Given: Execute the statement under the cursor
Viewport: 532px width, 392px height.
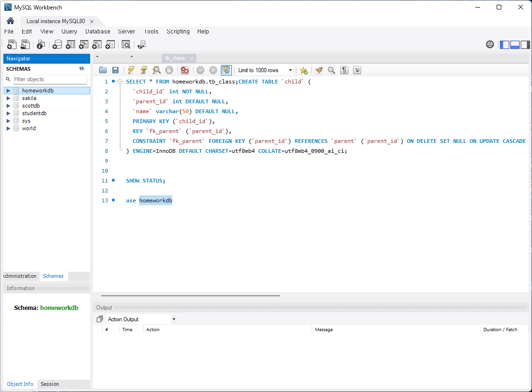Looking at the screenshot, I should pyautogui.click(x=144, y=70).
